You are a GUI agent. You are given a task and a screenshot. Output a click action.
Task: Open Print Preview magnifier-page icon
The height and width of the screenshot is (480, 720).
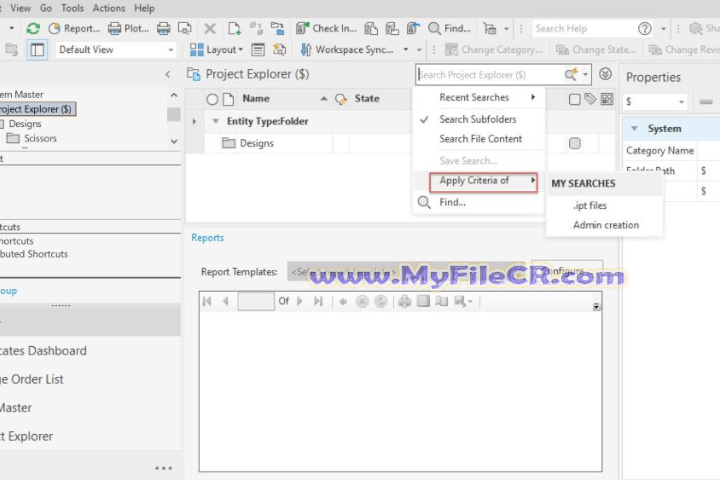[x=185, y=28]
